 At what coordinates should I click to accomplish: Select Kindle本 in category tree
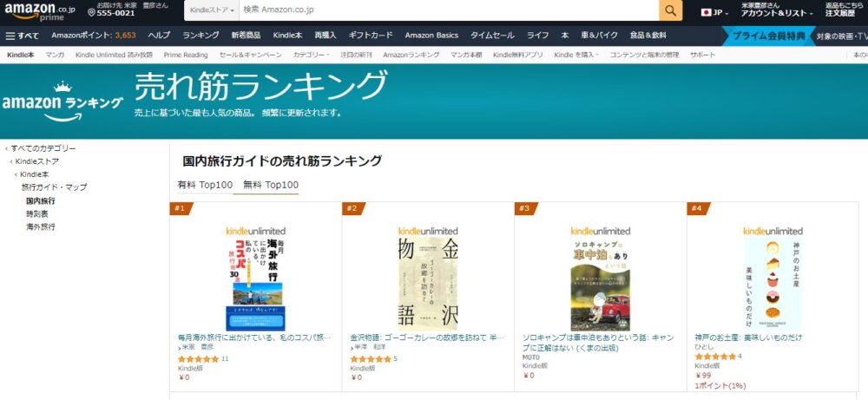coord(35,174)
